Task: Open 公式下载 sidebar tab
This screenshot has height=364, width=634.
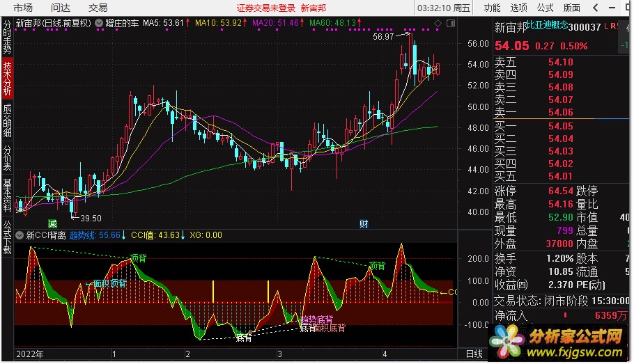Action: pos(7,237)
